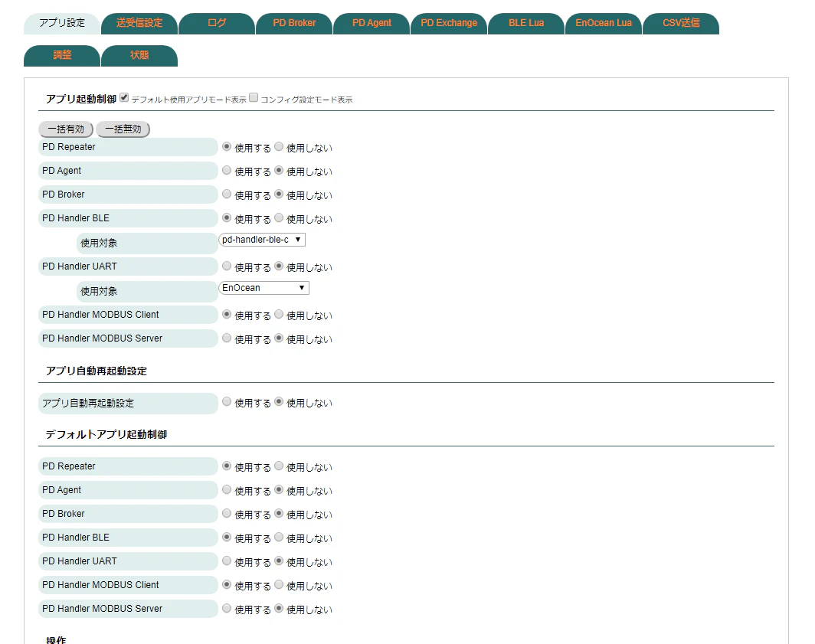The image size is (815, 644).
Task: Expand the EnOcean 使用対象 dropdown
Action: pos(264,288)
